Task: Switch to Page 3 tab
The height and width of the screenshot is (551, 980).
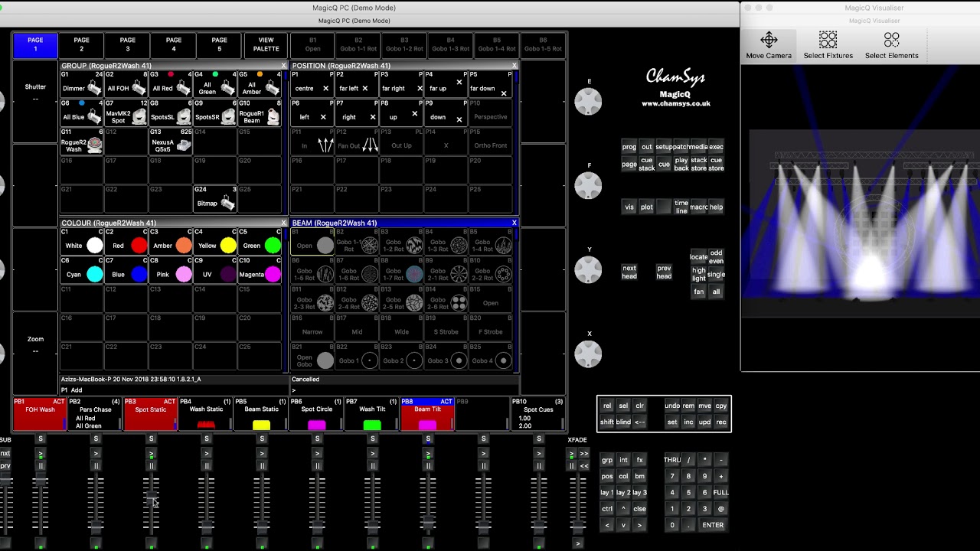Action: click(x=127, y=44)
